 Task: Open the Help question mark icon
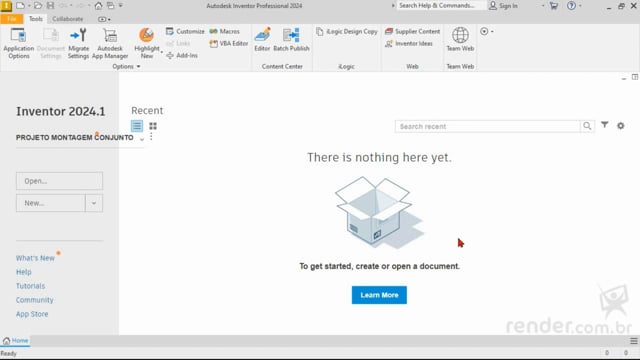coord(571,6)
